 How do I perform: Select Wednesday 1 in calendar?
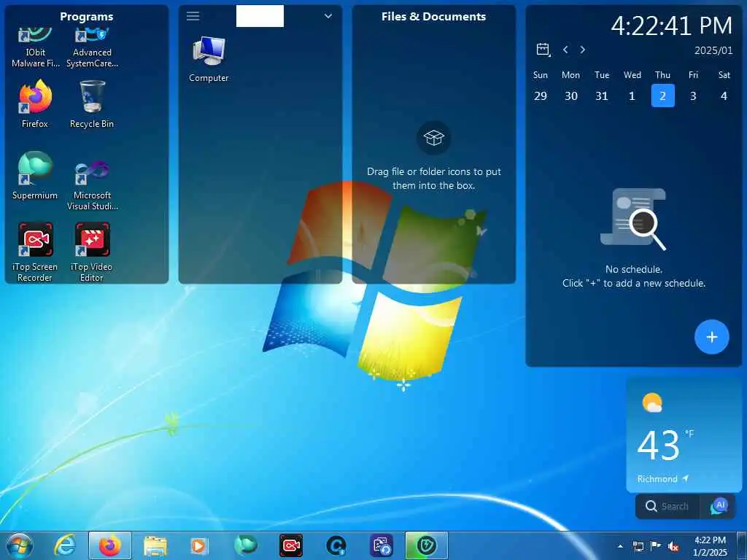coord(632,96)
